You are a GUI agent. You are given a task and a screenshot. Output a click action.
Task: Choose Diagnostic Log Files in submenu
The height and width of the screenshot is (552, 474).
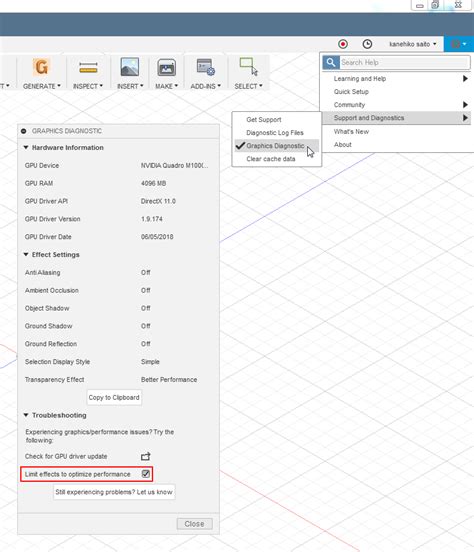tap(276, 133)
